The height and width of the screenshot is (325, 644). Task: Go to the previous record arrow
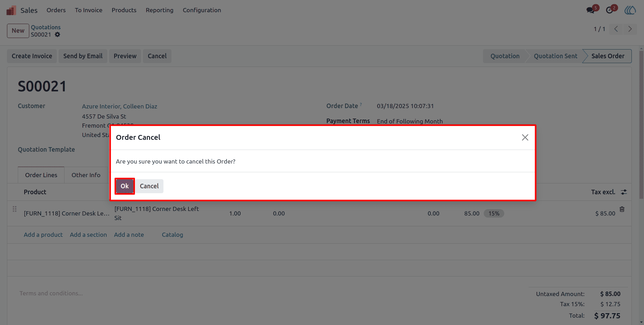tap(616, 29)
